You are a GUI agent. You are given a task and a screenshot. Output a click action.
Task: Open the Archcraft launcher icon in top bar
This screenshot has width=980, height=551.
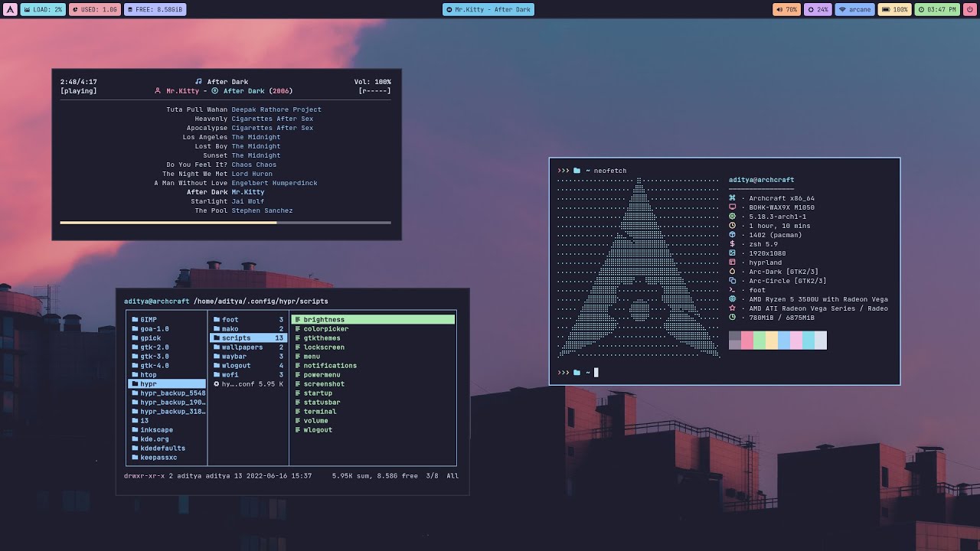(x=11, y=9)
